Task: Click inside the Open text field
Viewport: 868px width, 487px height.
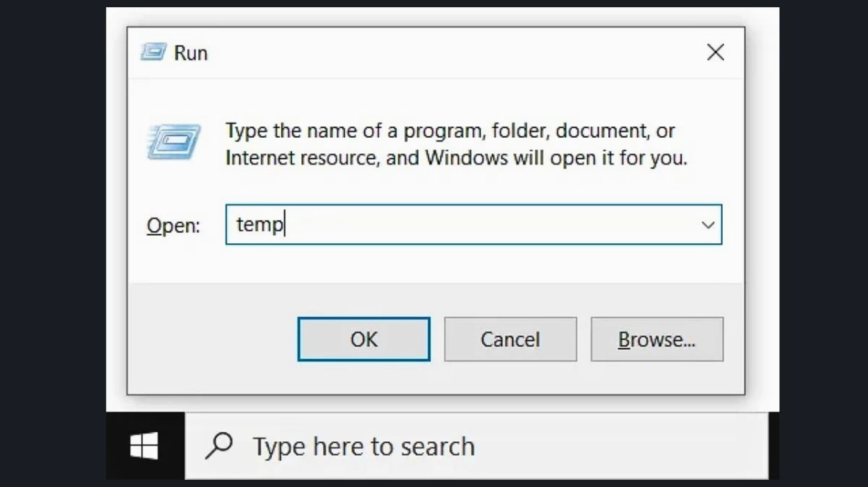Action: (464, 225)
